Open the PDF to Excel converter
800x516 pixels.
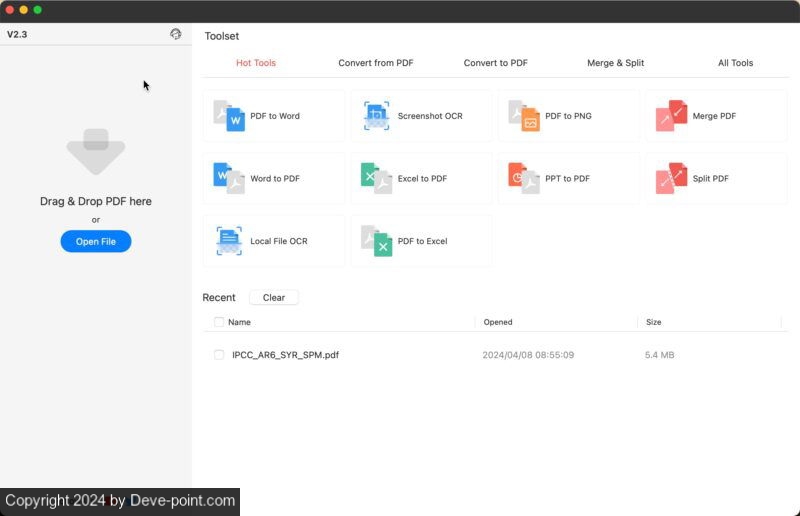pyautogui.click(x=421, y=241)
